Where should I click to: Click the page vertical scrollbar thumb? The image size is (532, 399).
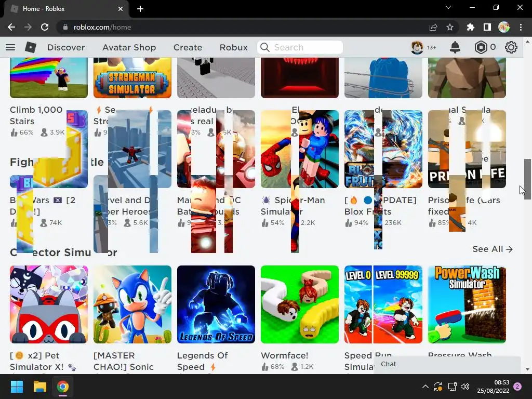[x=527, y=179]
